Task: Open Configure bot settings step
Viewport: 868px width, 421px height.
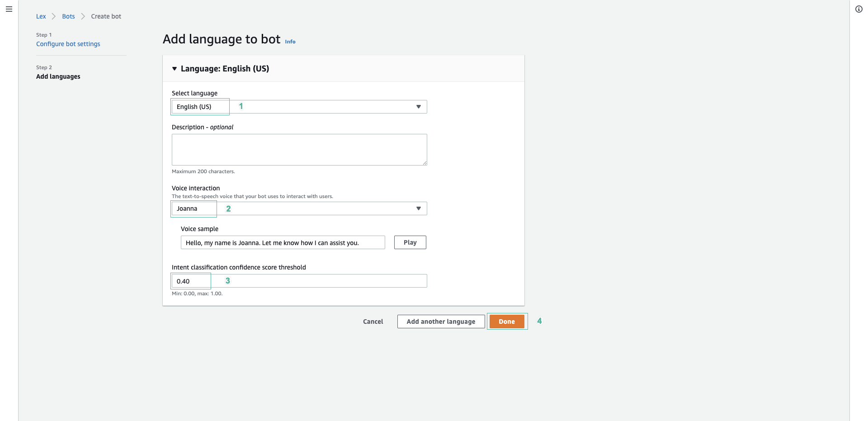Action: 68,44
